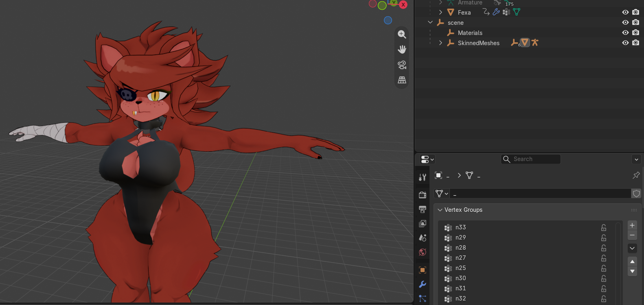Open vertex group specials dropdown menu
This screenshot has width=644, height=305.
point(632,248)
